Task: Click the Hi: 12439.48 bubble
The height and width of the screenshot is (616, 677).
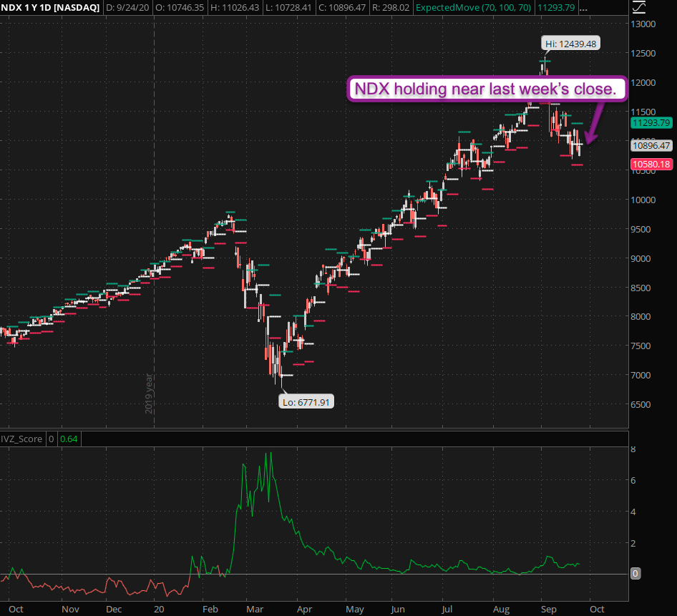Action: click(570, 44)
